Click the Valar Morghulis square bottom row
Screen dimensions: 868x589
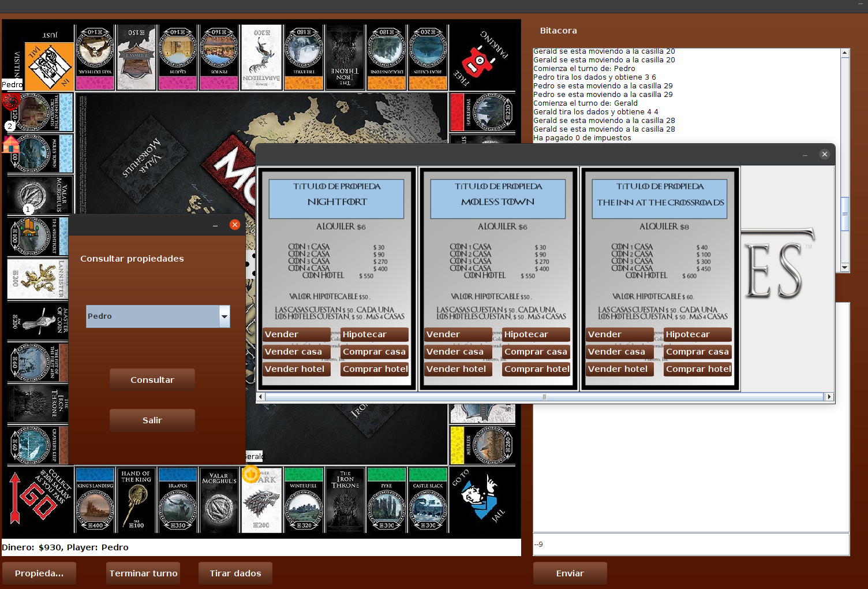tap(219, 499)
